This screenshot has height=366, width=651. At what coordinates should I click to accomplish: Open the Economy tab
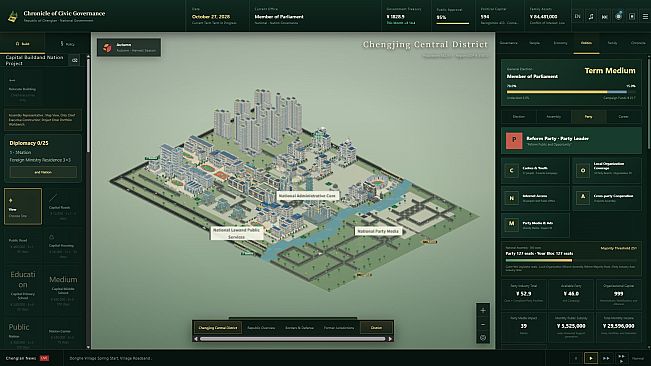(x=560, y=43)
